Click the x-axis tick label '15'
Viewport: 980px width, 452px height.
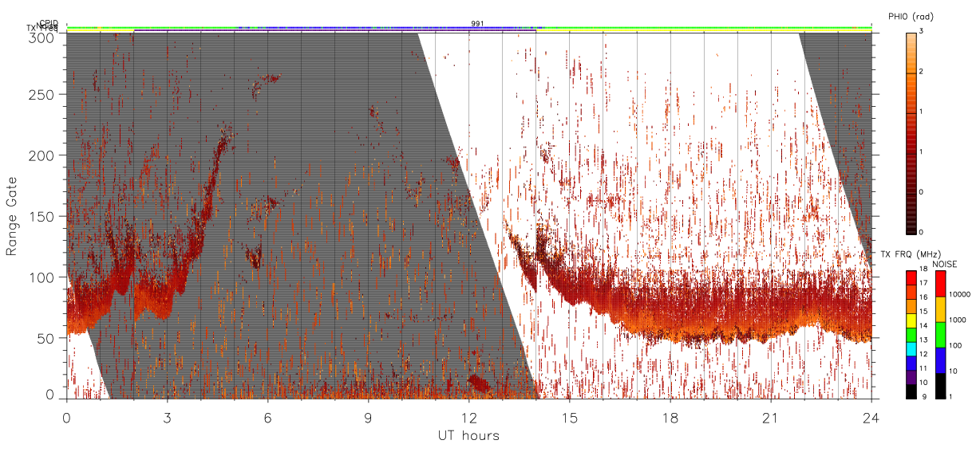570,418
